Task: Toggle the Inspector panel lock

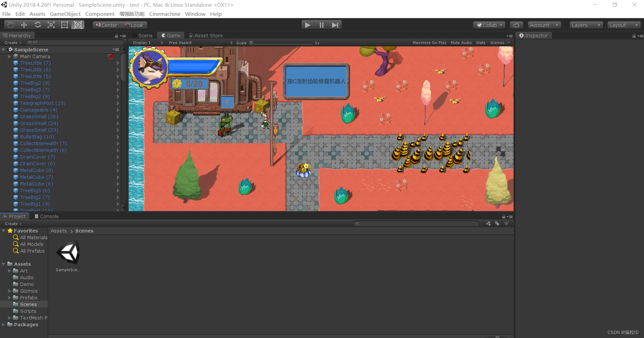Action: tap(634, 36)
